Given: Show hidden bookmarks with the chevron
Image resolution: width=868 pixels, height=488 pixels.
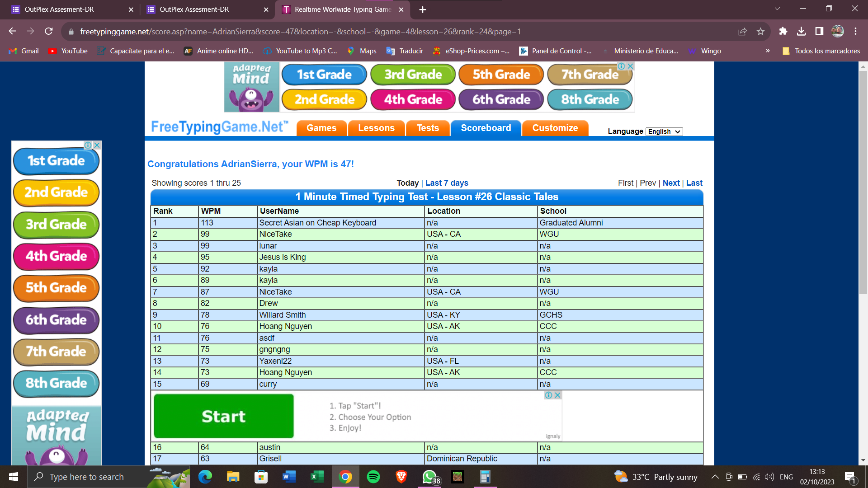Looking at the screenshot, I should (x=768, y=51).
